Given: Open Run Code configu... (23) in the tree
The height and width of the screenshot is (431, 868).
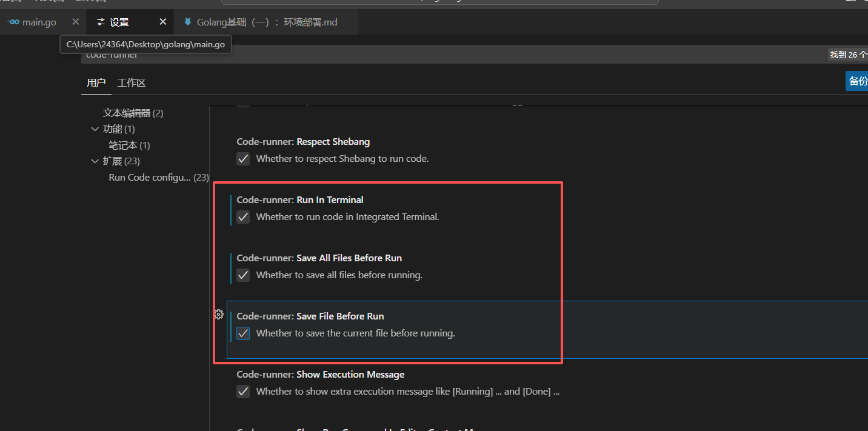Looking at the screenshot, I should [x=159, y=178].
